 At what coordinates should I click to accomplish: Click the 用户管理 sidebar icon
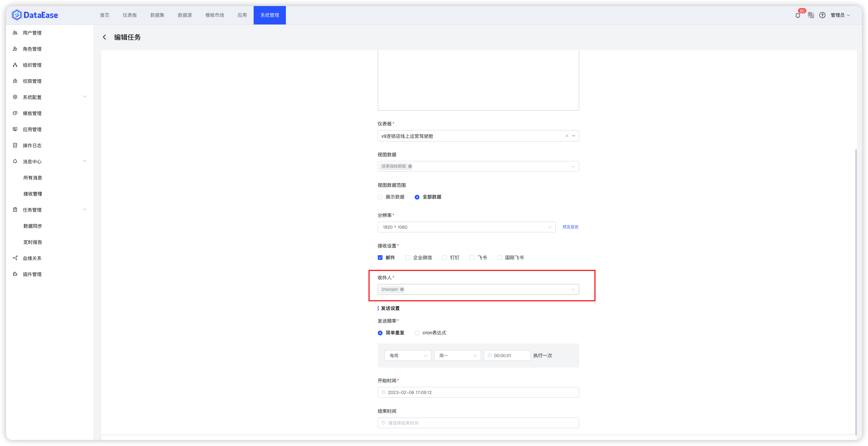[15, 33]
